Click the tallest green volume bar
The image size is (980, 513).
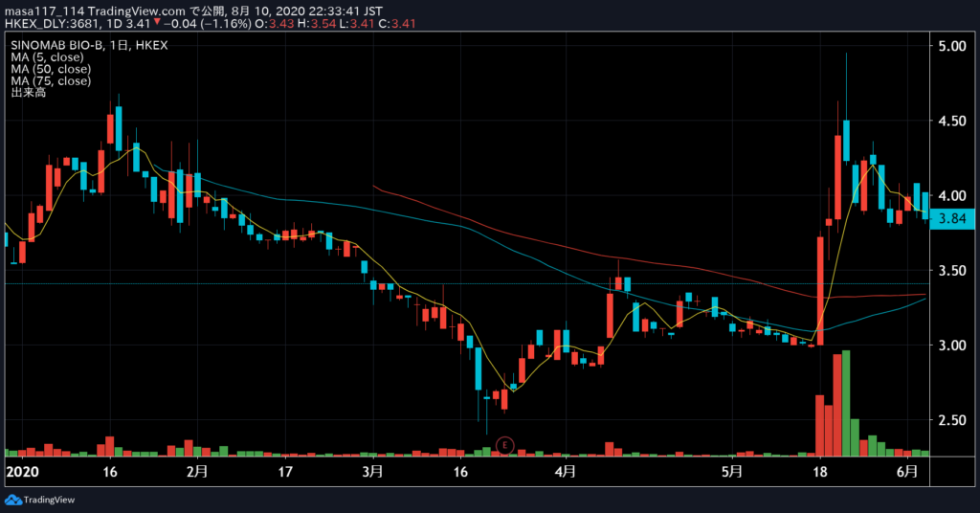[846, 403]
